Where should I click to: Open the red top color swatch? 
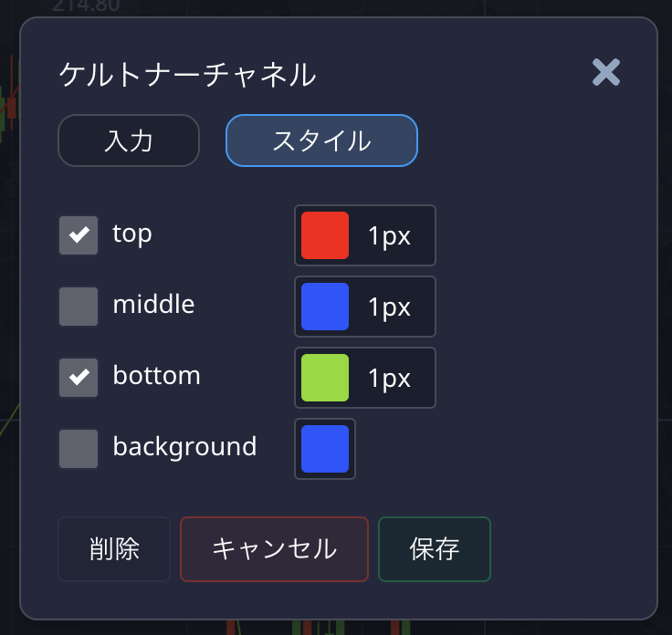pyautogui.click(x=325, y=235)
